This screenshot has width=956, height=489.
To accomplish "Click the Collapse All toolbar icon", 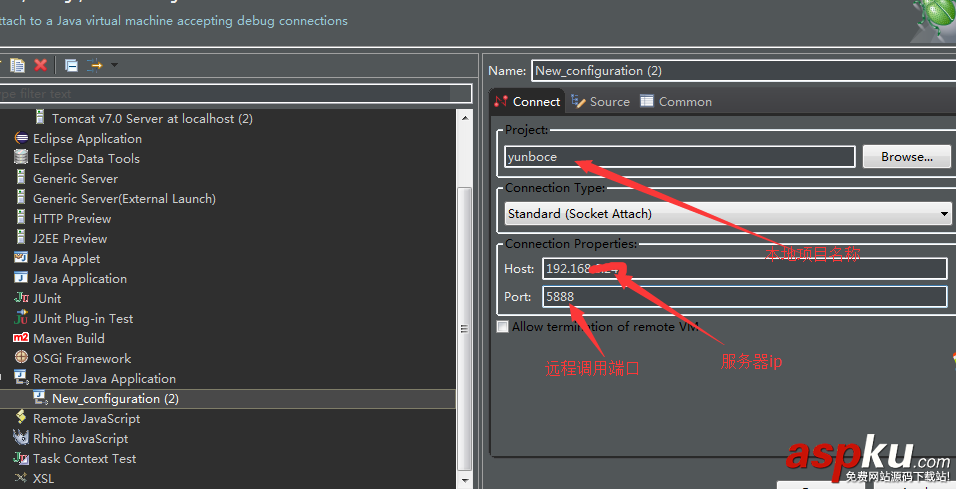I will [71, 65].
